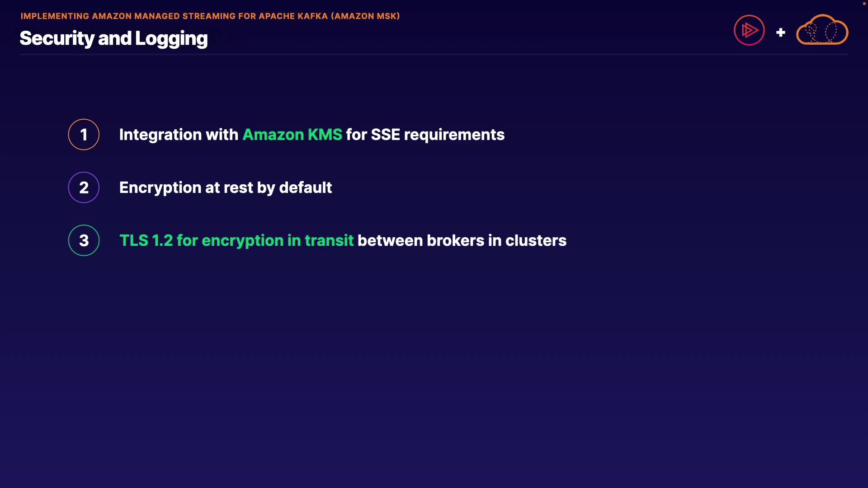Click the orange course title header text
This screenshot has width=868, height=488.
pos(210,16)
